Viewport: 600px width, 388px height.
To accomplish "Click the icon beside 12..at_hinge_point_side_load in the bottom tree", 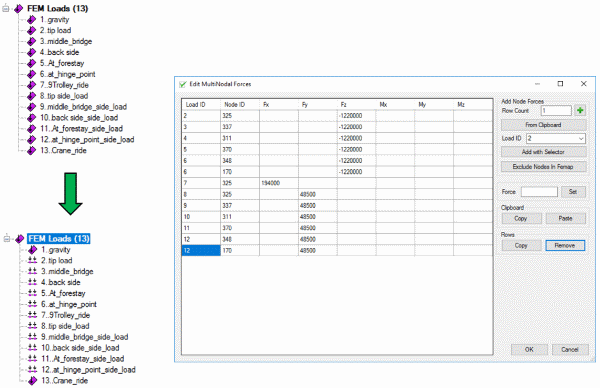I will click(x=33, y=370).
